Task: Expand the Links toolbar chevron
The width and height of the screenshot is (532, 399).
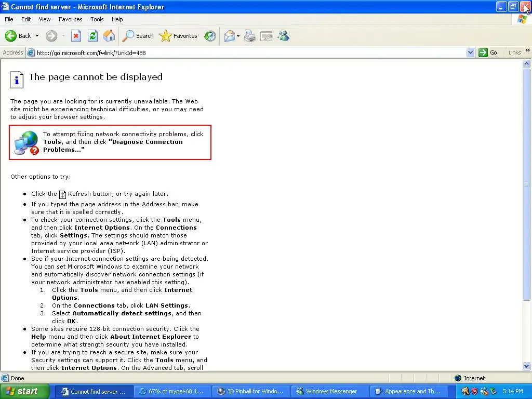Action: tap(528, 50)
